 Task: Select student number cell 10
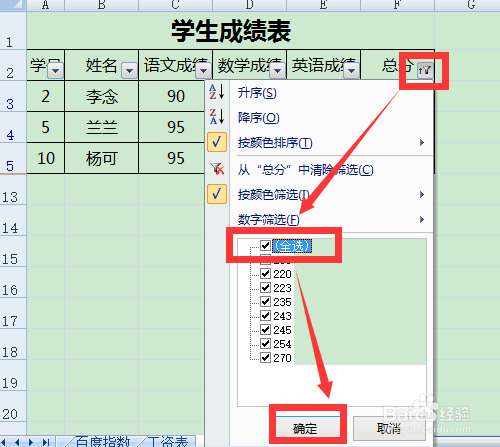(x=46, y=158)
